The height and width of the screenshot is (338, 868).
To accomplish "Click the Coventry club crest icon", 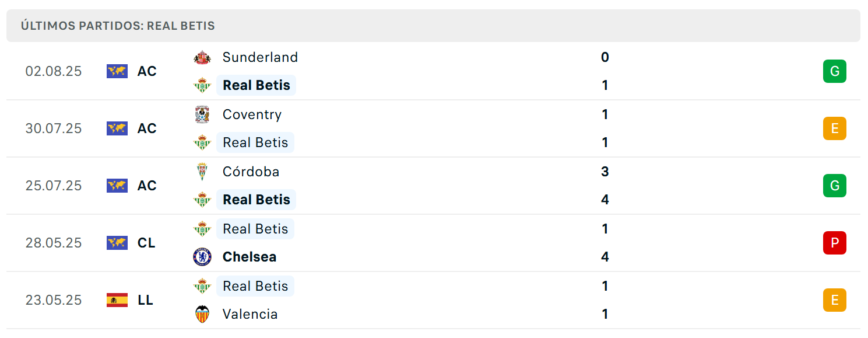I will pos(202,114).
